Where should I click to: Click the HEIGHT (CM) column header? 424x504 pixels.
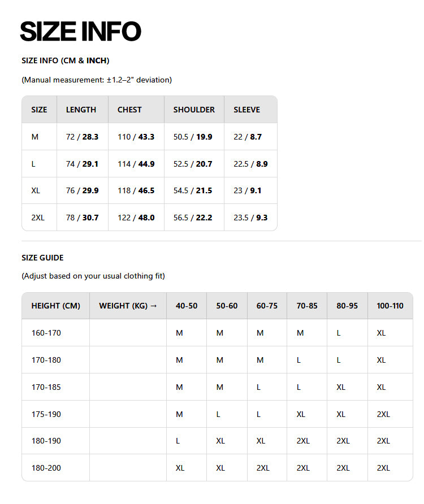pos(55,306)
